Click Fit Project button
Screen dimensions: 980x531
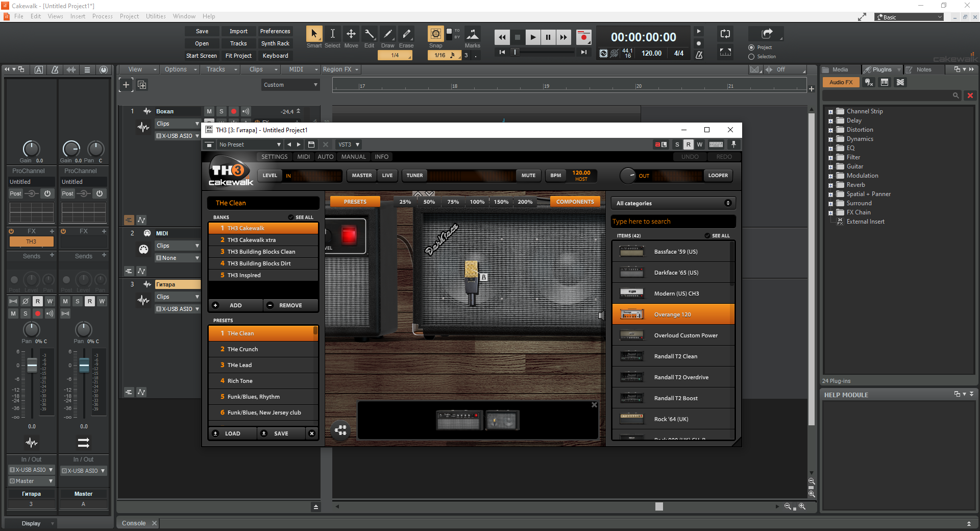pyautogui.click(x=238, y=56)
